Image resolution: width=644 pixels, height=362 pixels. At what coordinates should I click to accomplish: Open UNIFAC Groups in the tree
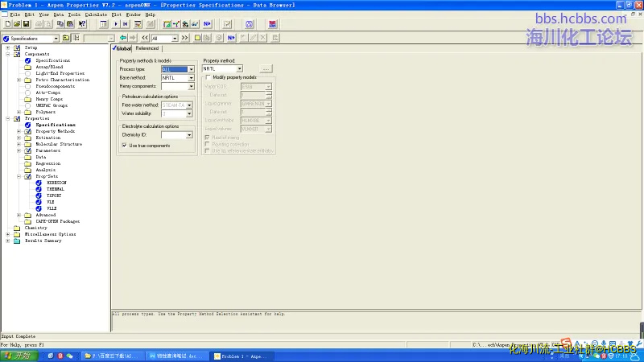(x=52, y=105)
